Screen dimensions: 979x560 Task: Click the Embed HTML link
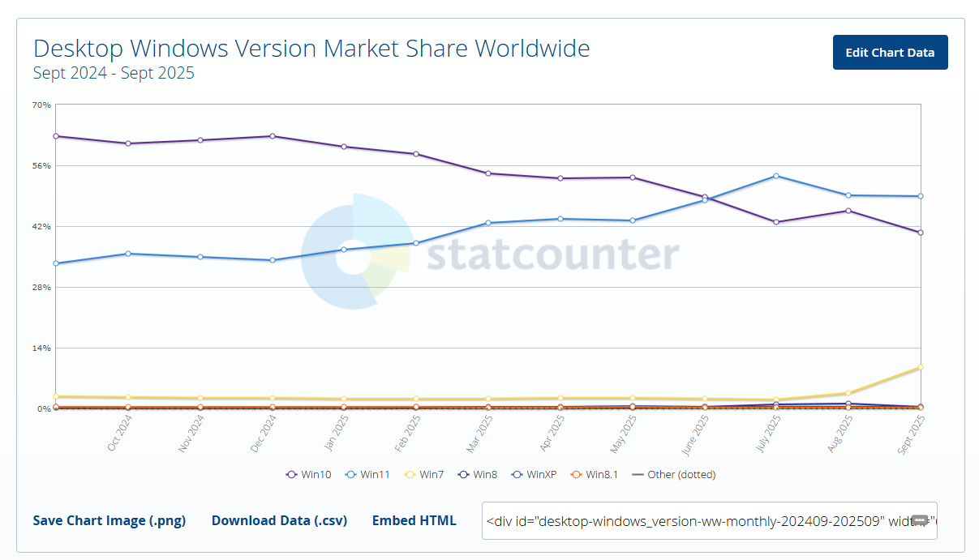pyautogui.click(x=414, y=520)
